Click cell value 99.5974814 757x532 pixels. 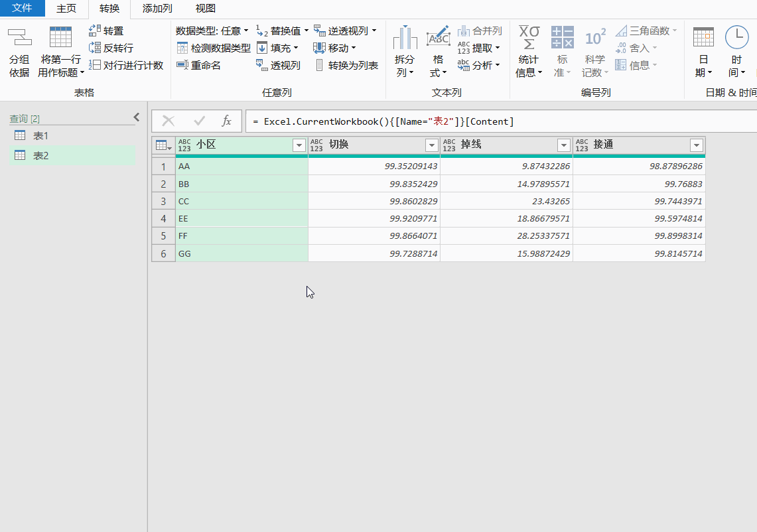pos(639,219)
